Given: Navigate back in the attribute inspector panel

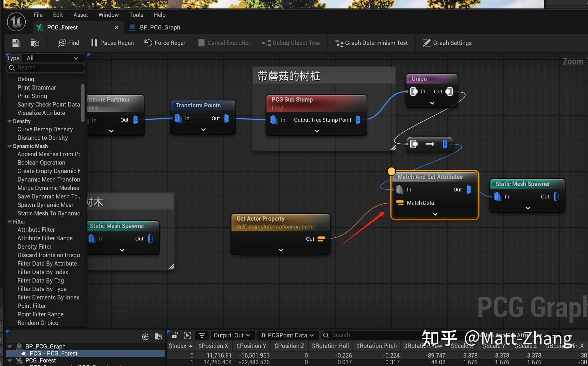Looking at the screenshot, I should (145, 337).
